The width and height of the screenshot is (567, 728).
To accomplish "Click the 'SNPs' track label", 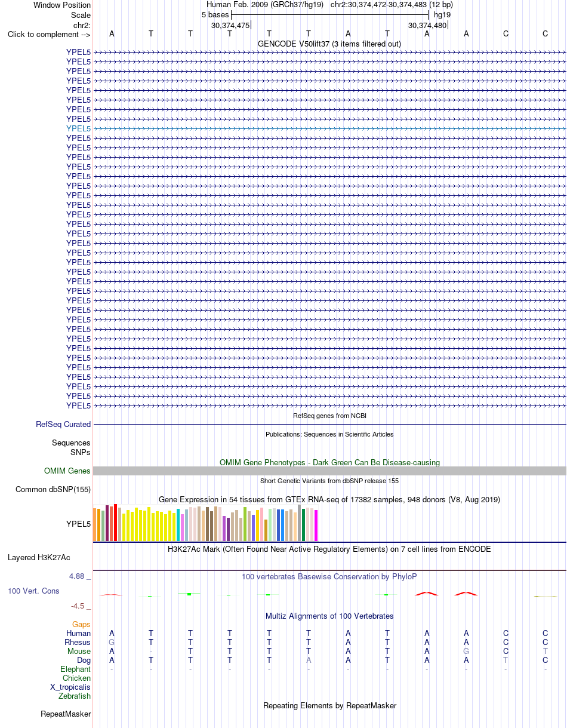I will (x=81, y=453).
